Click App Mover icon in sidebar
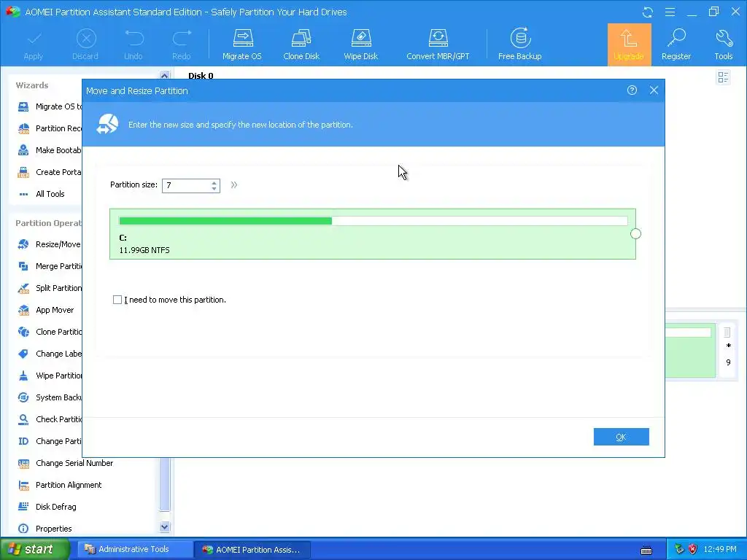The width and height of the screenshot is (747, 560). (x=23, y=310)
